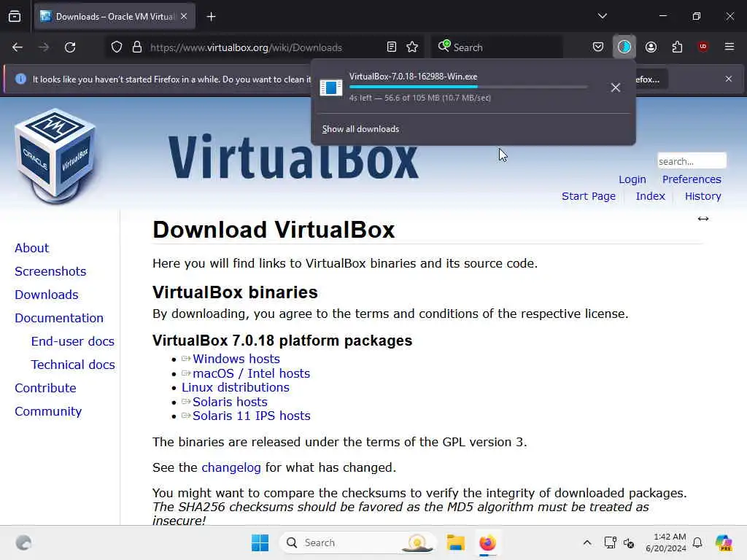The height and width of the screenshot is (560, 747).
Task: Click Firefox icon in the taskbar
Action: coord(487,542)
